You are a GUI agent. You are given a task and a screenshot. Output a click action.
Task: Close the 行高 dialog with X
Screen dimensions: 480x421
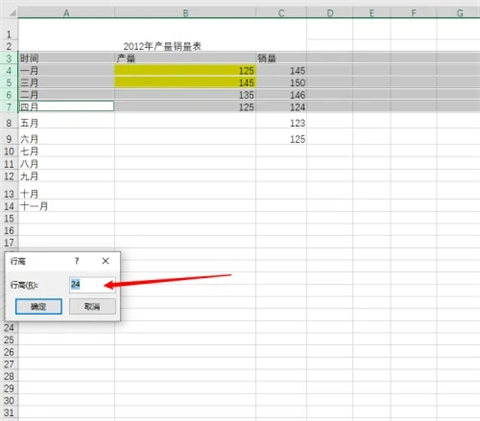click(x=105, y=261)
